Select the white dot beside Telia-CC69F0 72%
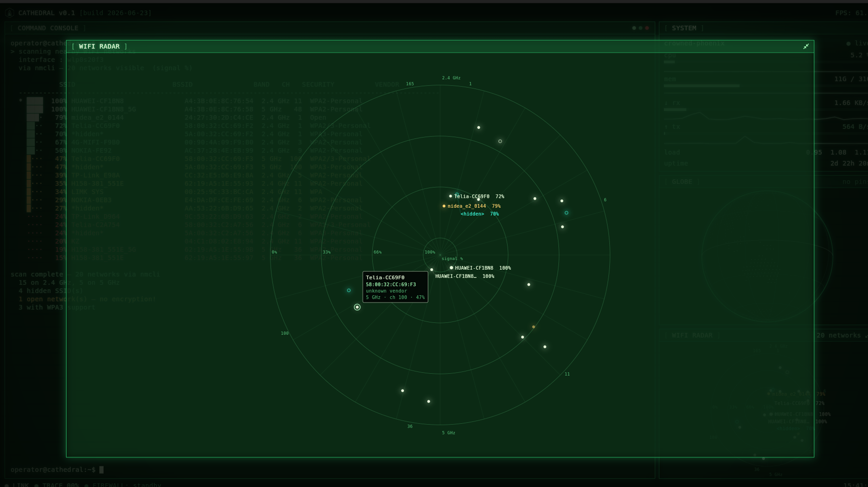The width and height of the screenshot is (868, 487). point(450,196)
